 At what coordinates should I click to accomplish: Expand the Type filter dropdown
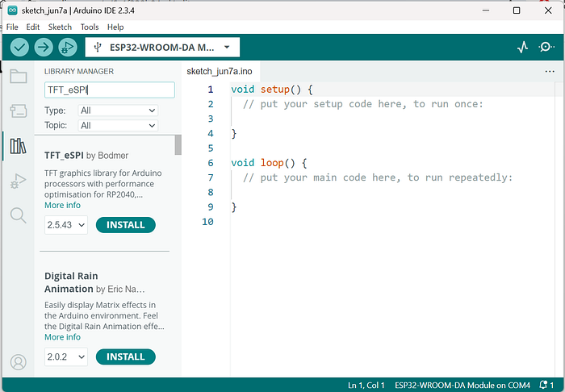tap(118, 111)
